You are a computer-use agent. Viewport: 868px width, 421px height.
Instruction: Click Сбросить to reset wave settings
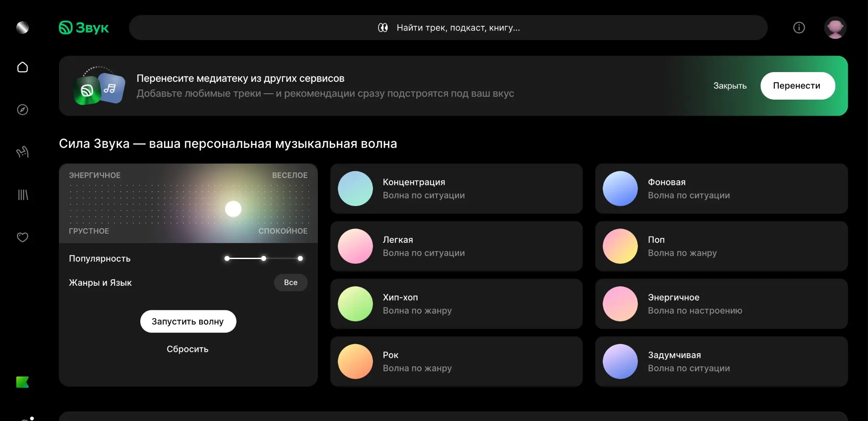coord(187,349)
